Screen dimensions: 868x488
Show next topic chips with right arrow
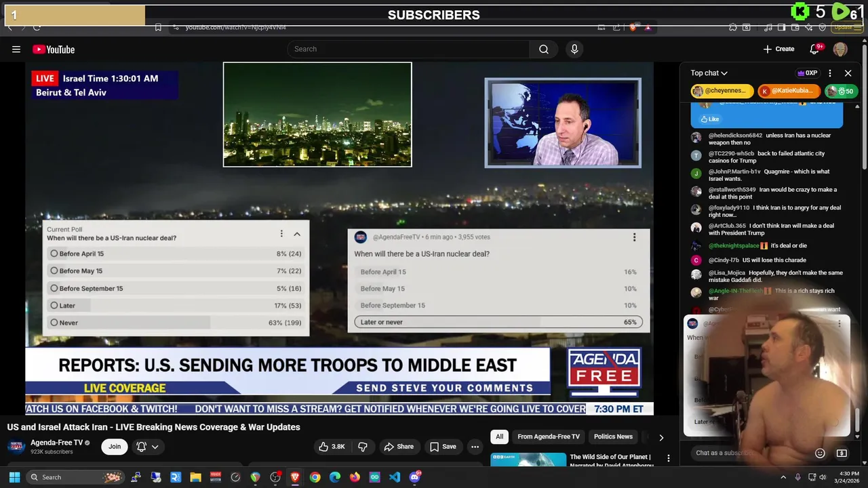[x=661, y=437]
